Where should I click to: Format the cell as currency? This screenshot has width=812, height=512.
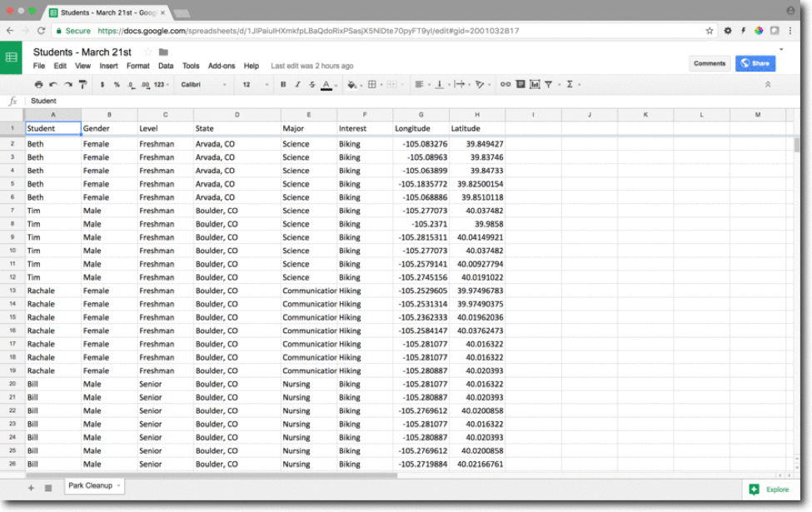point(102,84)
